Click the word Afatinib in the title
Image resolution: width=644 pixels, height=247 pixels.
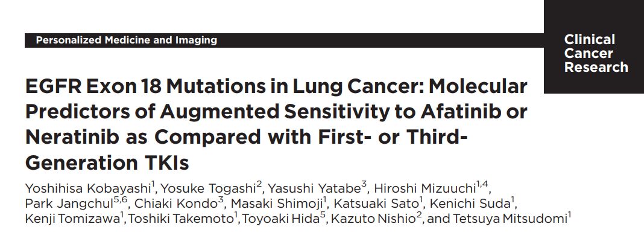tap(462, 112)
